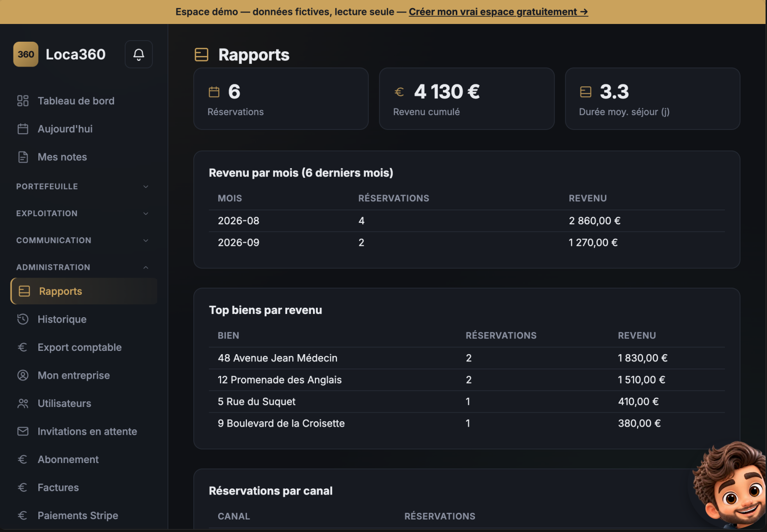This screenshot has width=767, height=532.
Task: Click the Paiements Stripe euro icon
Action: coord(23,516)
